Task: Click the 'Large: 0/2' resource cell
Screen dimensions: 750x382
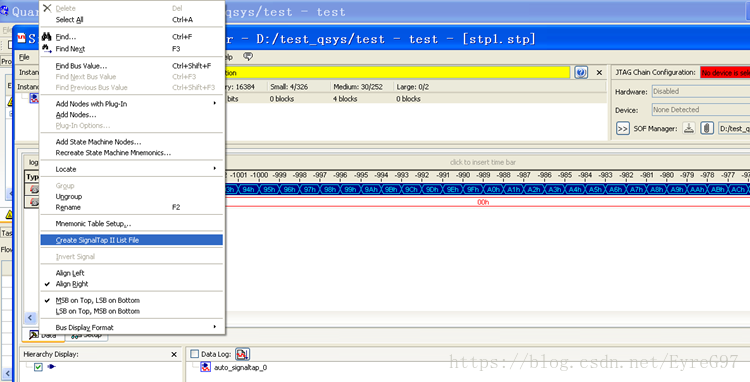Action: tap(413, 87)
